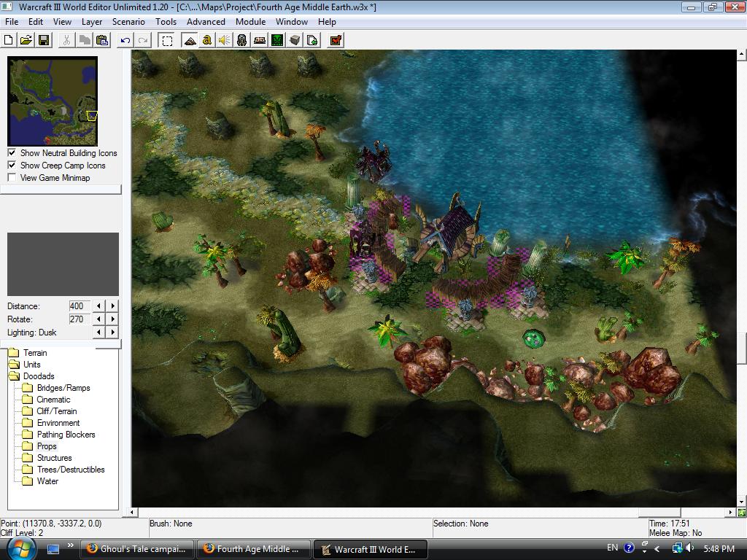747x560 pixels.
Task: Open the Object Editor module
Action: coord(242,41)
